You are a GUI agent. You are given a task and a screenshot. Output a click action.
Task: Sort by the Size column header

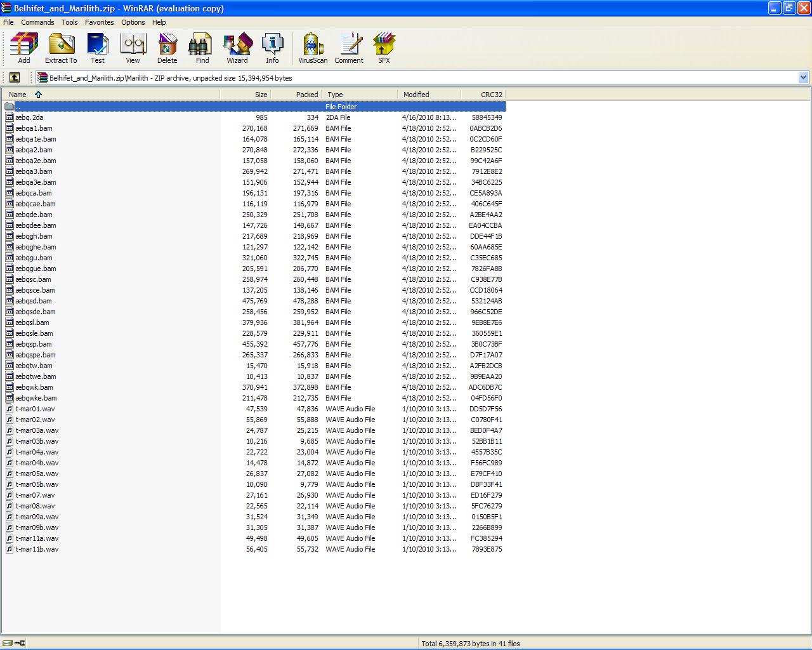coord(246,95)
